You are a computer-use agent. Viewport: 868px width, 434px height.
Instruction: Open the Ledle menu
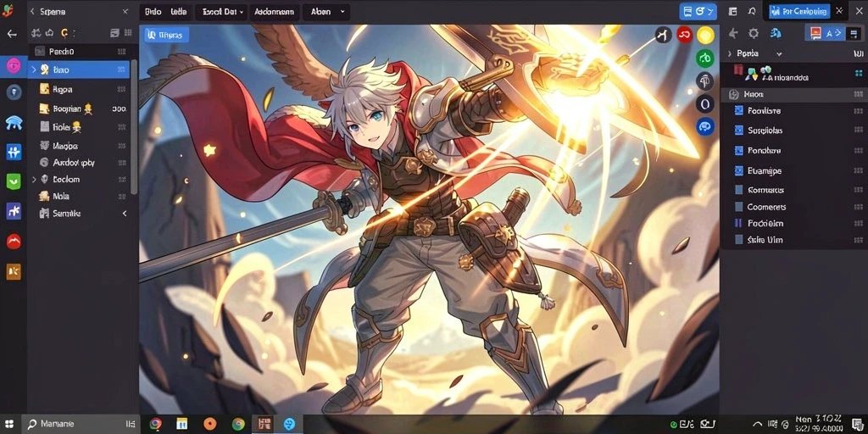coord(178,11)
